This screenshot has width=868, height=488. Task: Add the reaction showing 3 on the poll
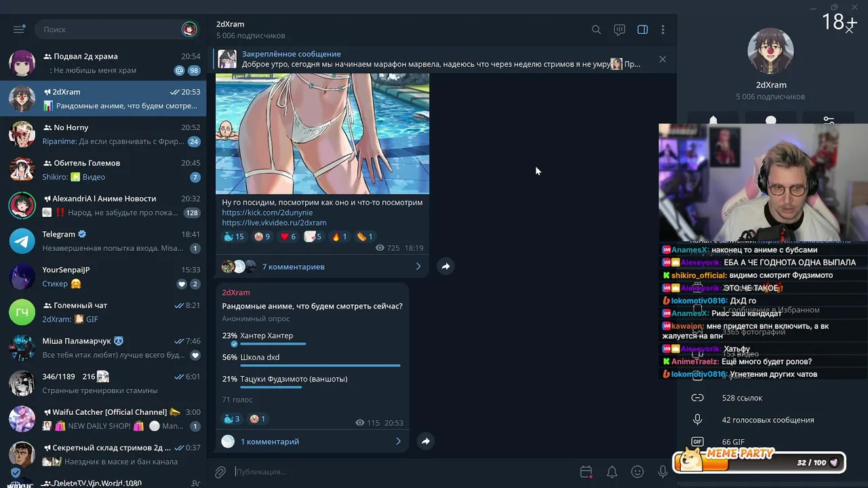pos(232,419)
